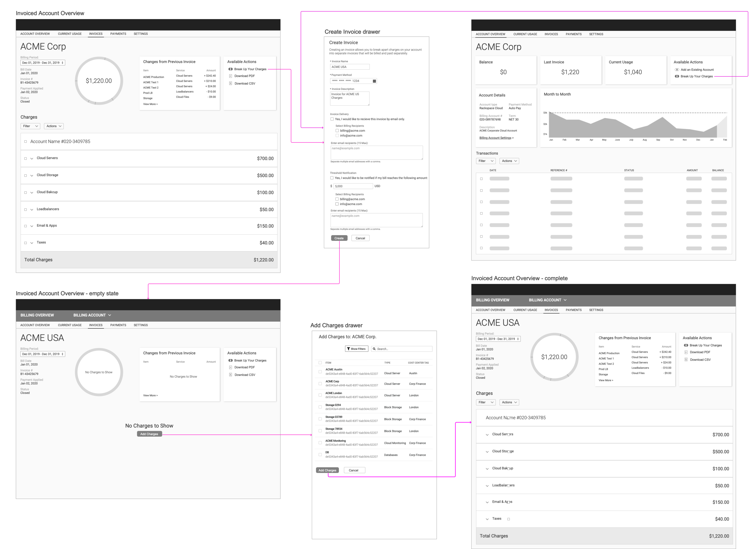Click Download PDF icon in empty state panel
The image size is (756, 549).
[230, 367]
